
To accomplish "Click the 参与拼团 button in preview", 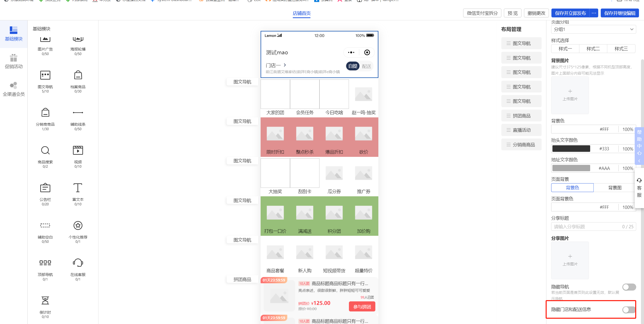I will pos(362,306).
